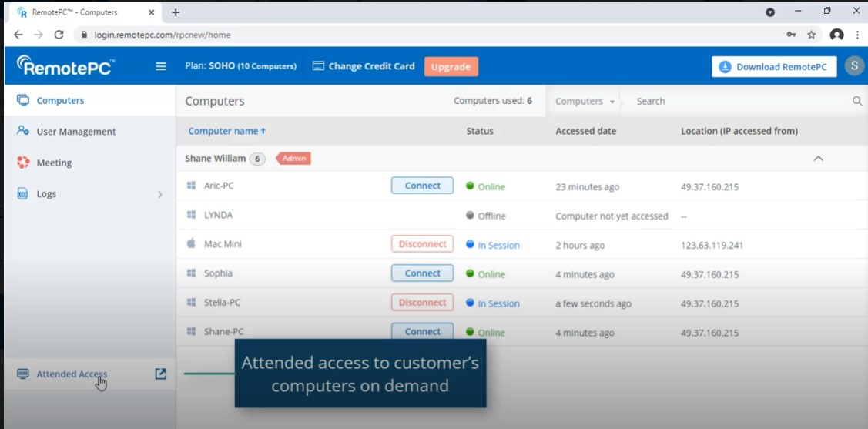The image size is (868, 429).
Task: Click the User Management icon in sidebar
Action: [22, 131]
